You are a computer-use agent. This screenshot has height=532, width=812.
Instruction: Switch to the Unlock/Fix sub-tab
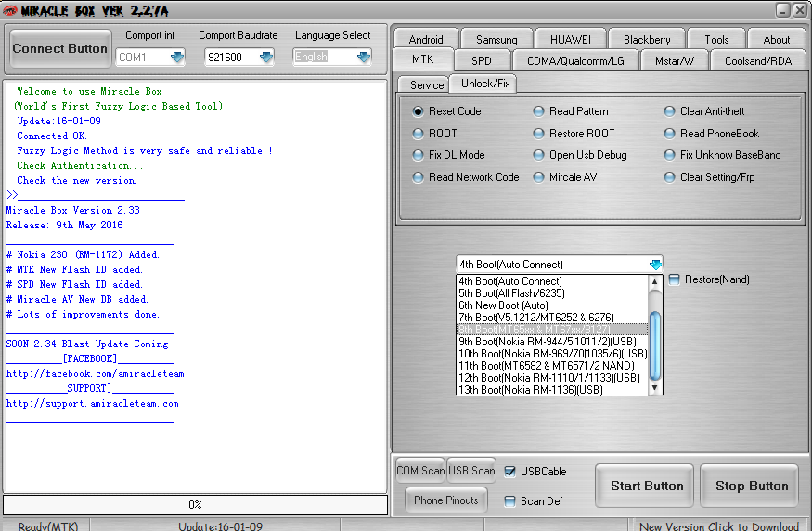(485, 84)
